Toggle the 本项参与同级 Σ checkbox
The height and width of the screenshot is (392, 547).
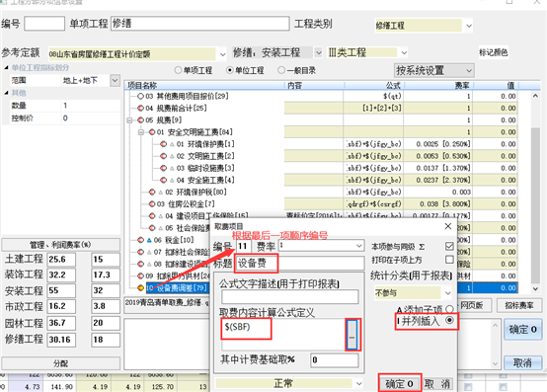click(449, 246)
